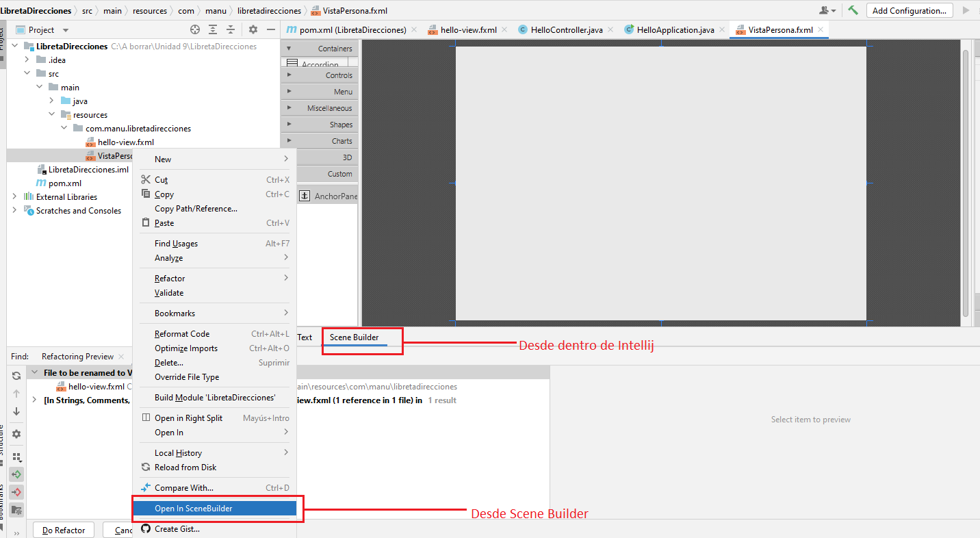The height and width of the screenshot is (538, 980).
Task: Collapse the src folder
Action: (27, 74)
